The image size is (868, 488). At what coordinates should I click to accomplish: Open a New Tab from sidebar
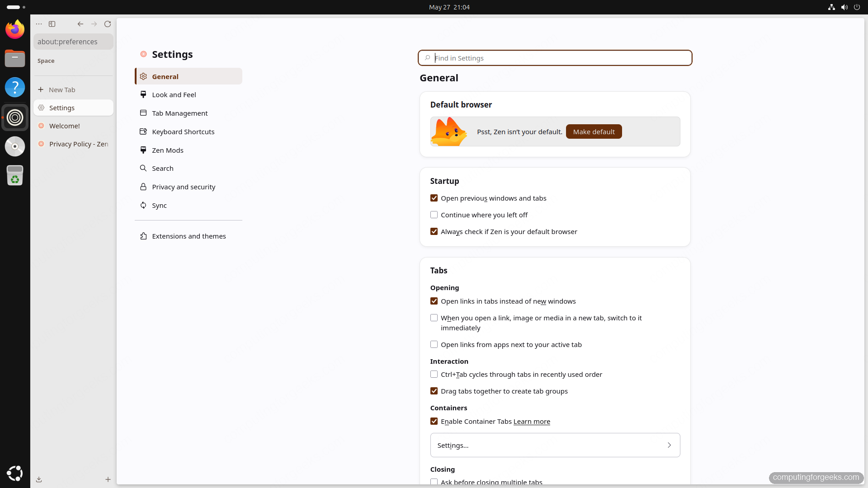pyautogui.click(x=73, y=89)
